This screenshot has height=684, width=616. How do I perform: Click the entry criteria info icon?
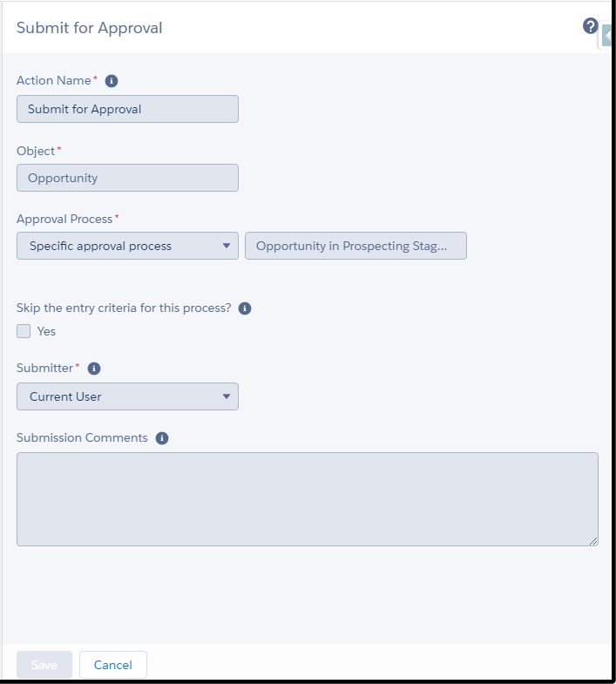245,308
